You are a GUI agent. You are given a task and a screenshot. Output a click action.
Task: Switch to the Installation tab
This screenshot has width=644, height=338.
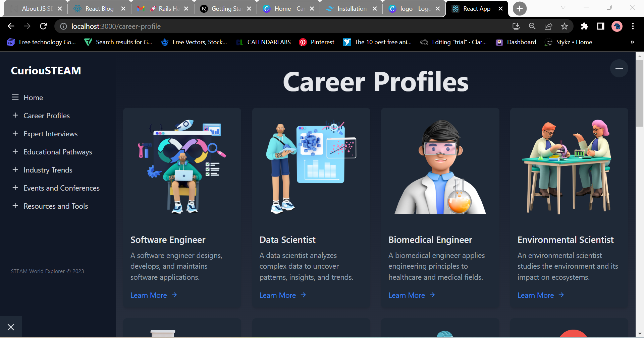pos(352,9)
